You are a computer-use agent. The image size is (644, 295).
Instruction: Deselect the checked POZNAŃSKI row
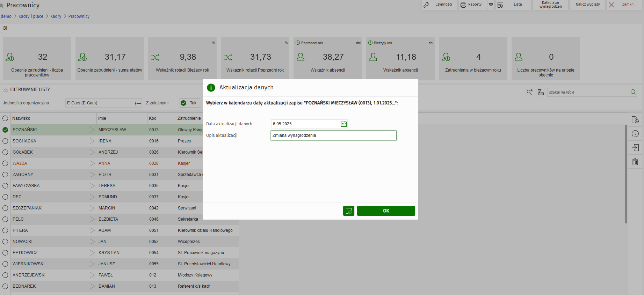(5, 130)
